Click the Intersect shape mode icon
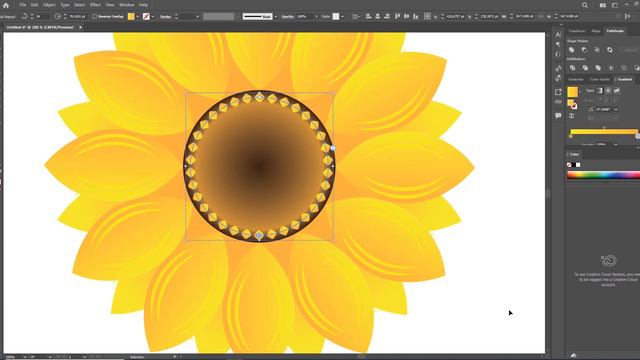The image size is (640, 360). pos(597,50)
